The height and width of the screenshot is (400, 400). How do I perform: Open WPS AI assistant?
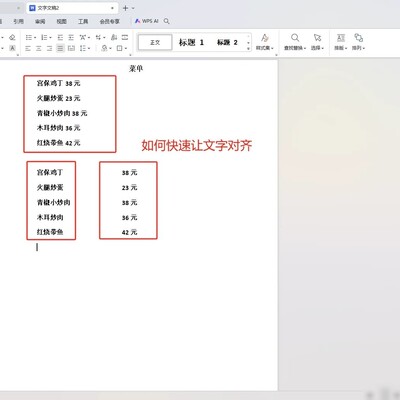(147, 21)
